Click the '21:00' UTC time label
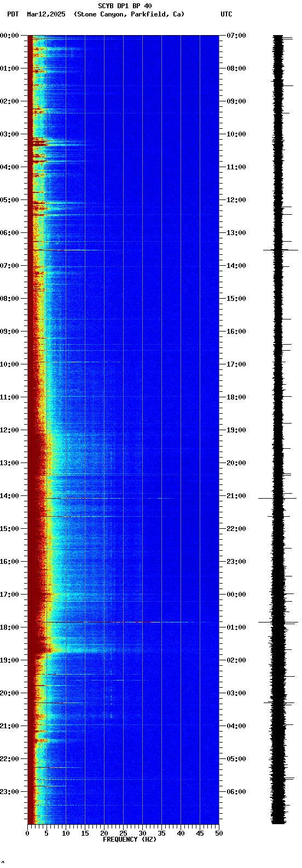 click(x=237, y=496)
